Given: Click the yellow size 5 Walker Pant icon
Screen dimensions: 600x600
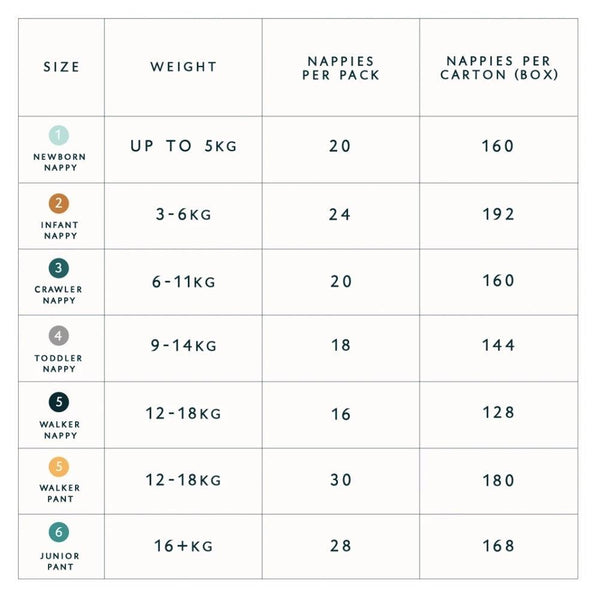Looking at the screenshot, I should 61,467.
